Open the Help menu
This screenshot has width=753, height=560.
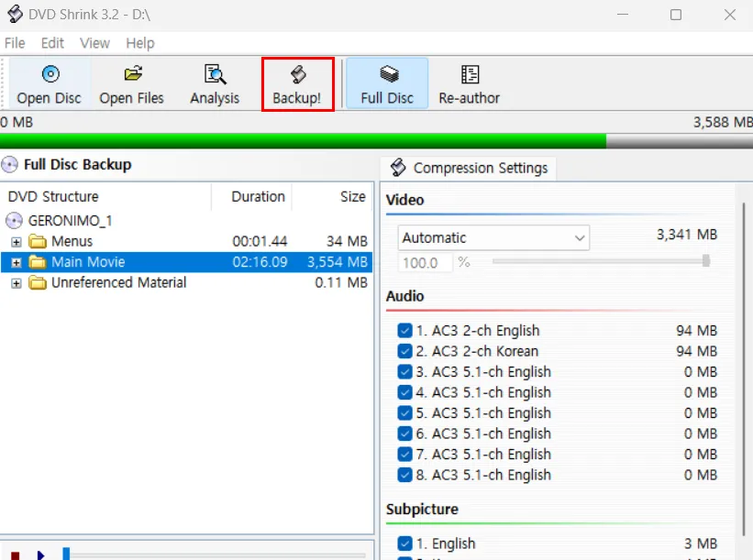140,43
